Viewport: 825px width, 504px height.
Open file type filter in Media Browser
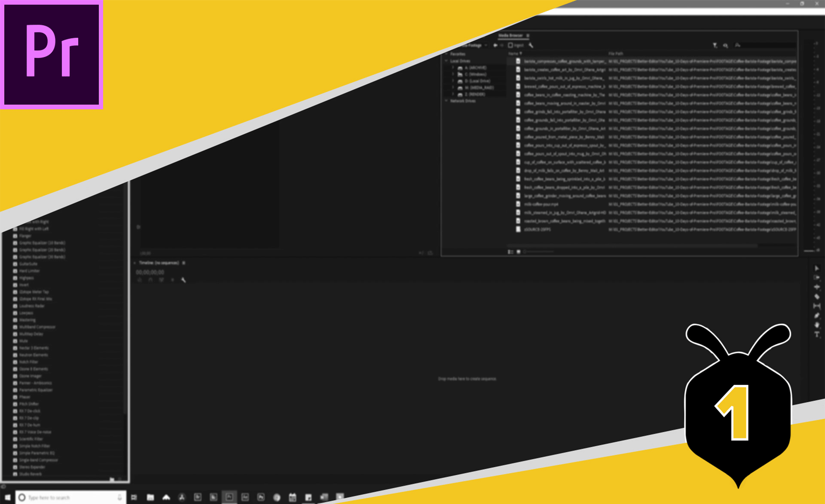(715, 45)
